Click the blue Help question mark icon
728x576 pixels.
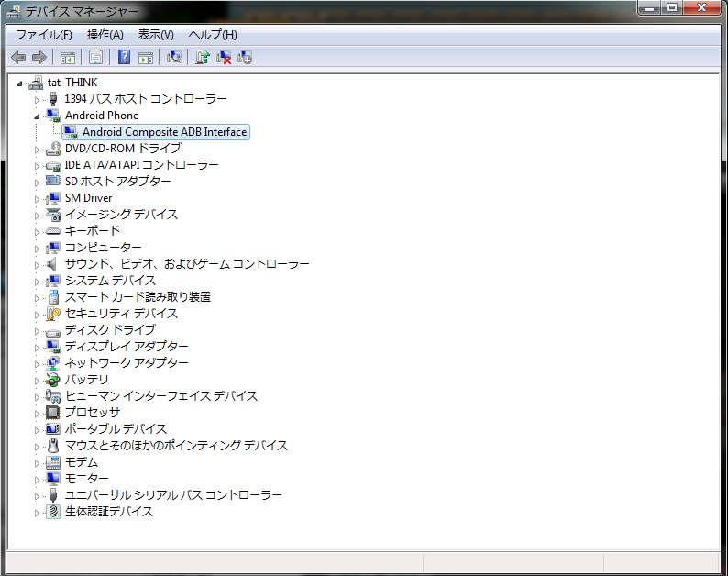click(124, 57)
